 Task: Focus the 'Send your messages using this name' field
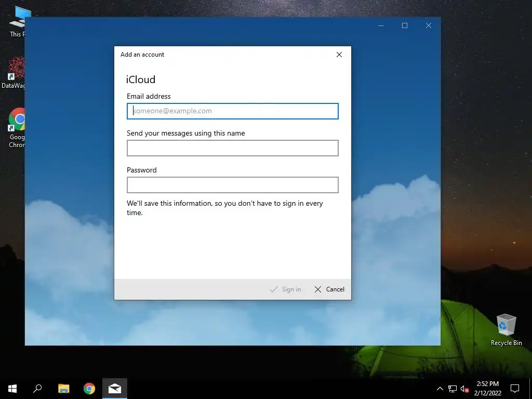point(232,148)
